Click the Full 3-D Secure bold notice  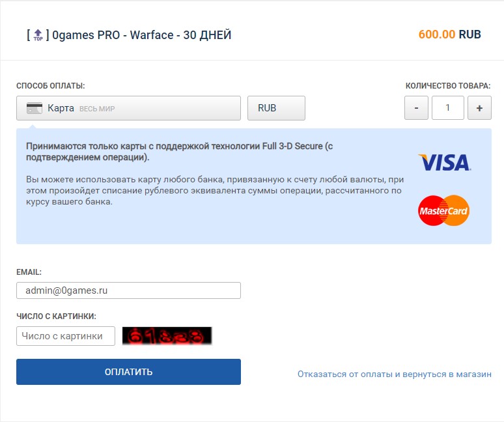click(x=179, y=152)
